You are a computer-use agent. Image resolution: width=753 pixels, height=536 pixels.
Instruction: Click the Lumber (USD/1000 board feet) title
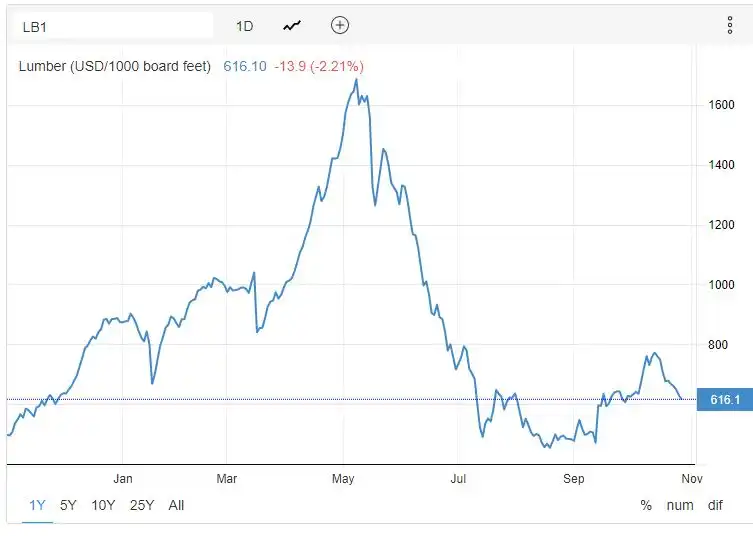tap(115, 66)
